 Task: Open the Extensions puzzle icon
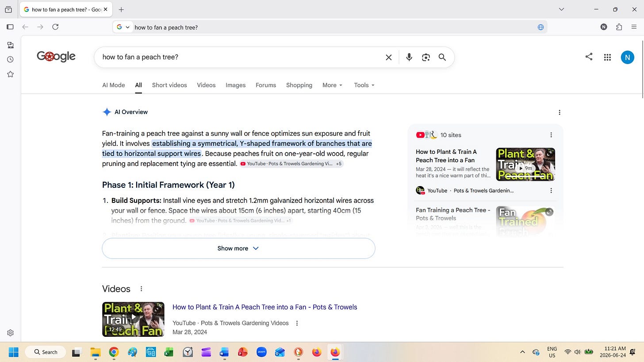pos(619,27)
